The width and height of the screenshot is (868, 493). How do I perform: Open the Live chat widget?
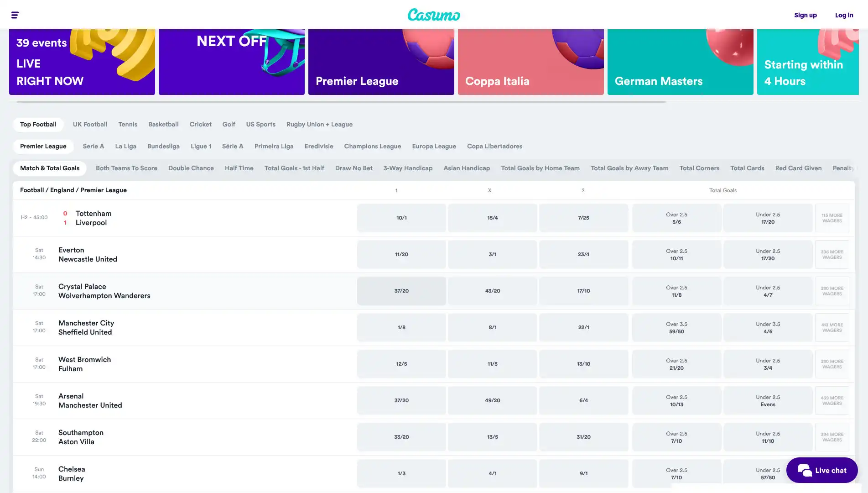(821, 470)
